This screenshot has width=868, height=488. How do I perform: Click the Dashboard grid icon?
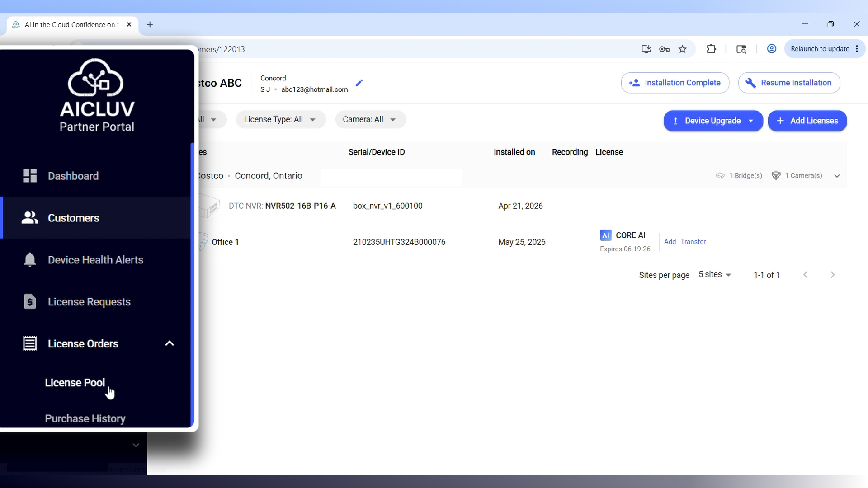30,176
